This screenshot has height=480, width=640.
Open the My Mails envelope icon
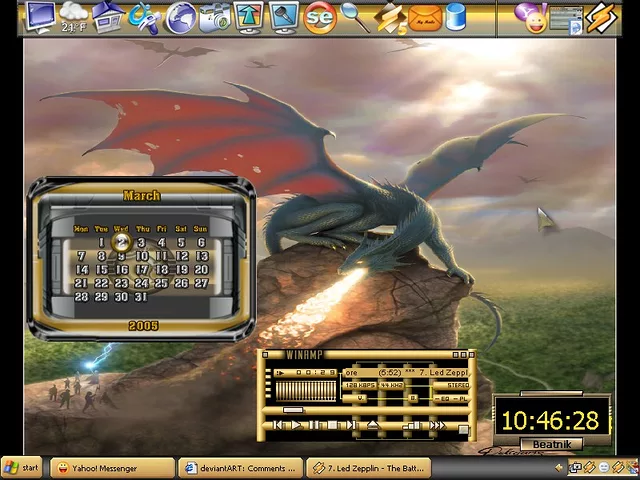pyautogui.click(x=425, y=18)
